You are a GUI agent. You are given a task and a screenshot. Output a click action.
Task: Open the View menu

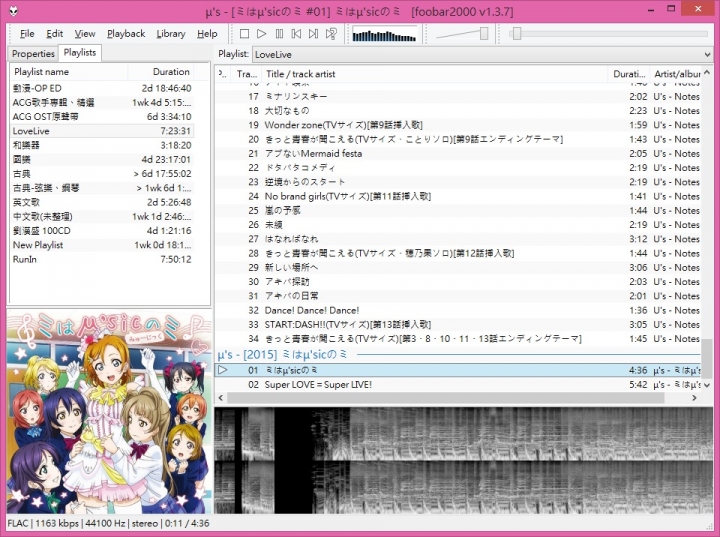[84, 34]
